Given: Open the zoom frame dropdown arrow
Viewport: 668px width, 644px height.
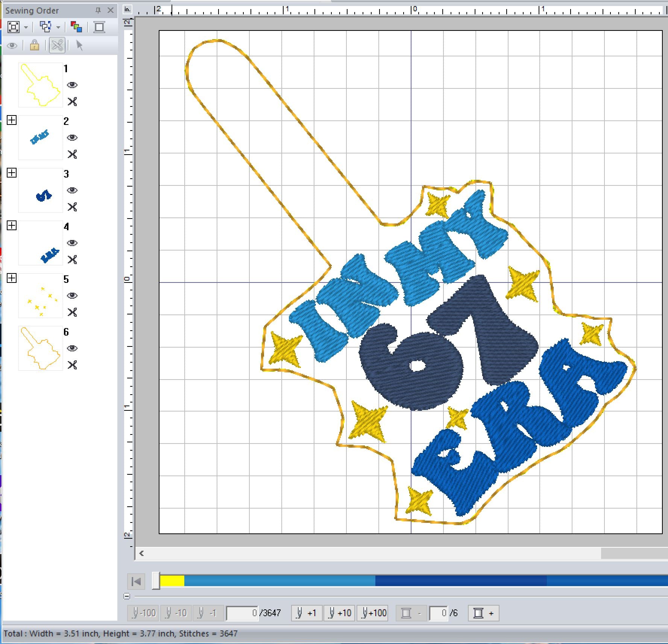Looking at the screenshot, I should 26,27.
